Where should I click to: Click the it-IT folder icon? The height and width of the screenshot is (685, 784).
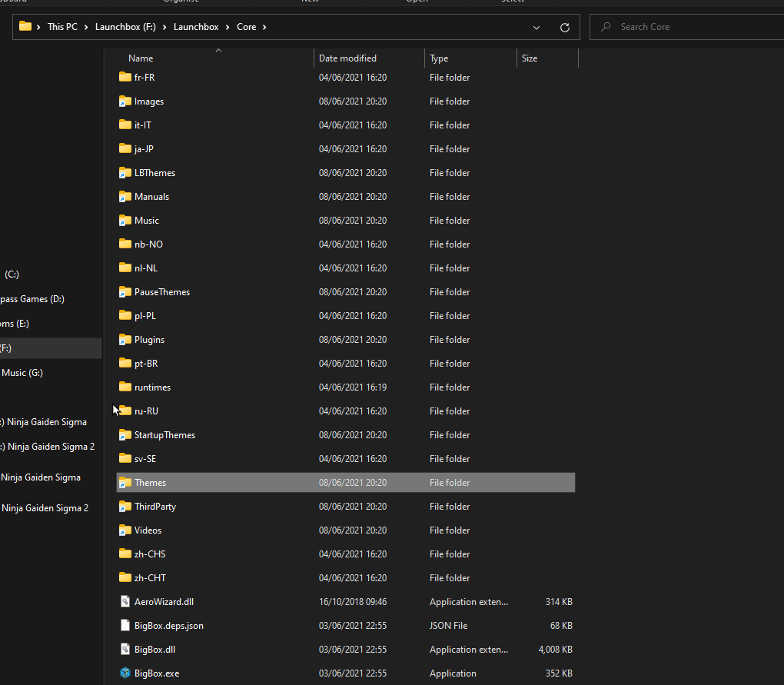tap(125, 125)
